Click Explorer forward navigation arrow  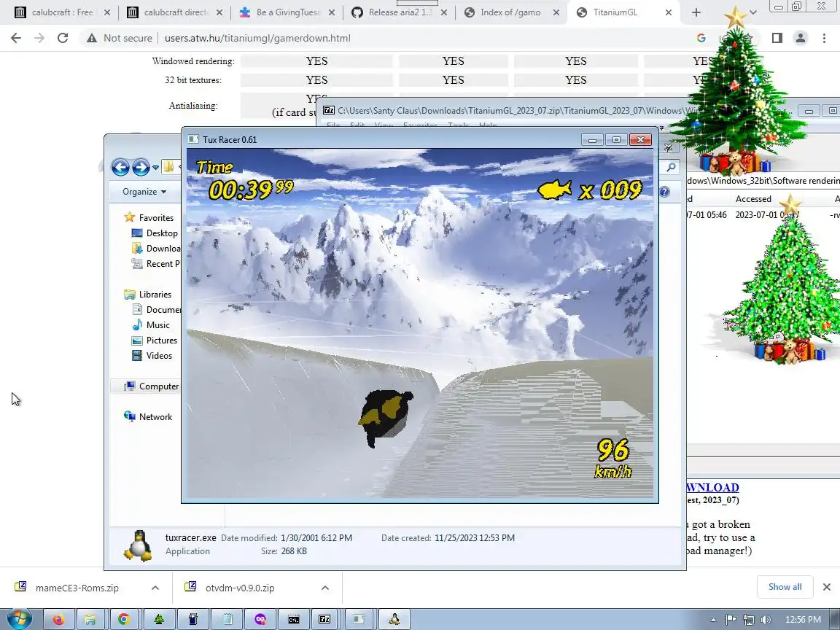click(x=141, y=167)
